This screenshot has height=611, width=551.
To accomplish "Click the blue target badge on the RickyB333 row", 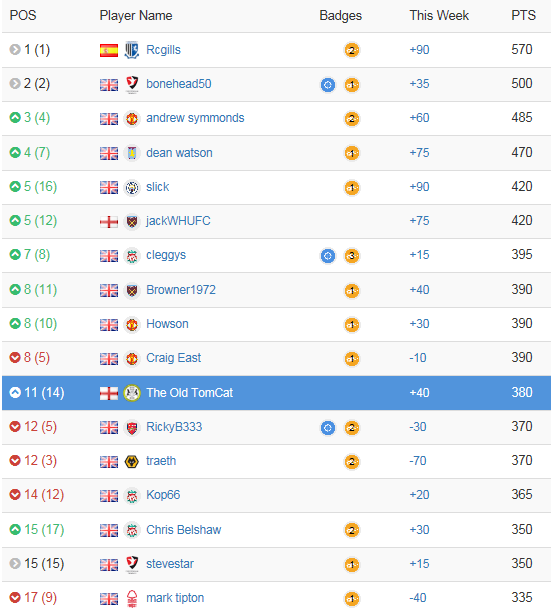I will click(x=328, y=427).
